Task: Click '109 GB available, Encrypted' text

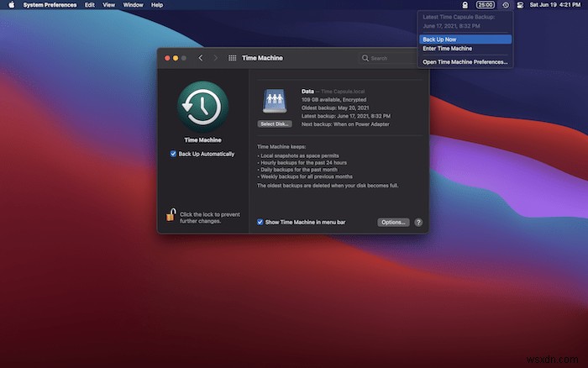Action: click(x=333, y=99)
